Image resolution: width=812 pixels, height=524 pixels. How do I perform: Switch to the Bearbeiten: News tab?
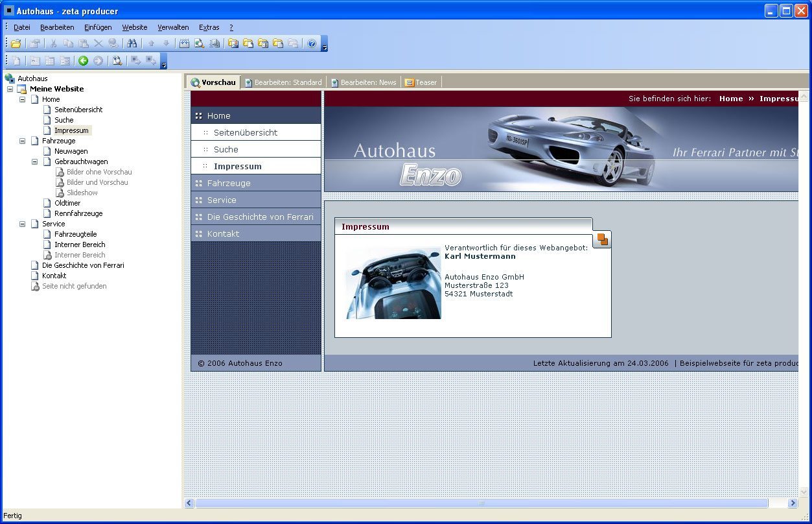pyautogui.click(x=364, y=82)
